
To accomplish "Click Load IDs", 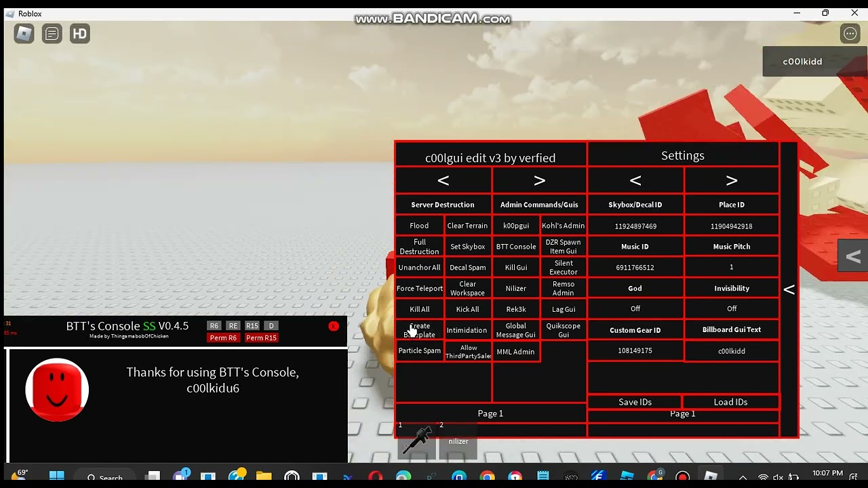I will pos(730,402).
